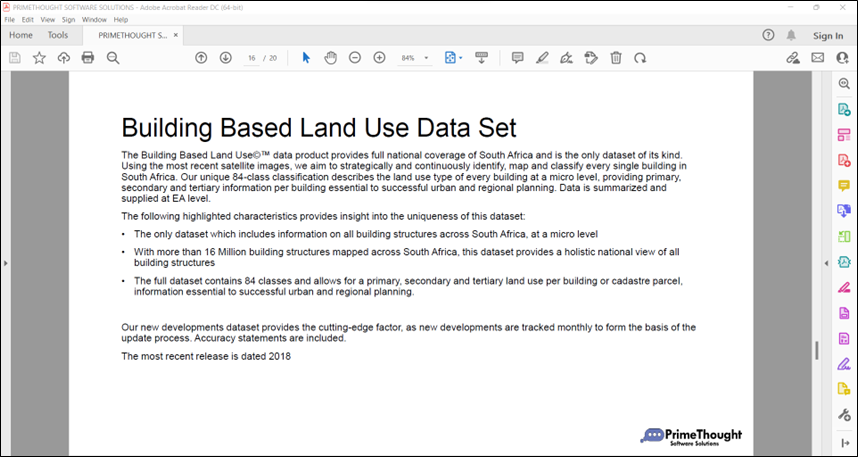Select the highlight text pen tool
This screenshot has height=457, width=858.
[x=542, y=57]
